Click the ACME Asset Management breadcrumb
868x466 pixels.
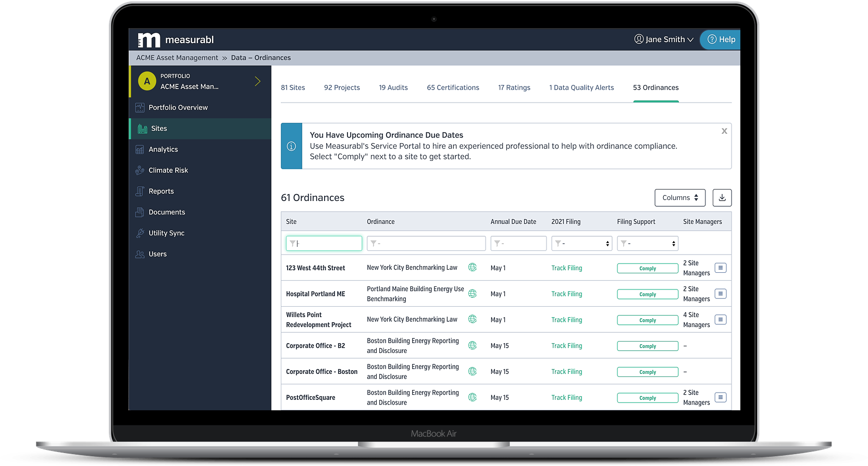[177, 58]
